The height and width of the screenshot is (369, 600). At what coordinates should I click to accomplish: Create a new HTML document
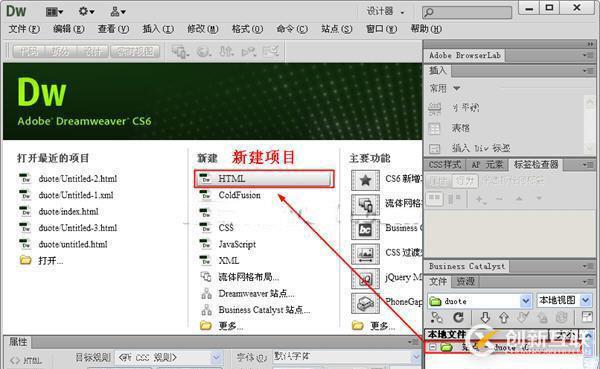point(264,179)
